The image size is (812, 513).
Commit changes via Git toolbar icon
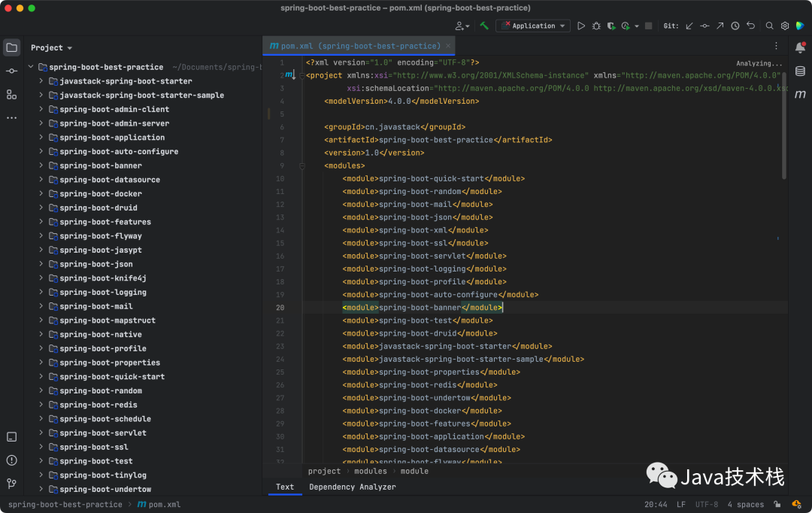[704, 26]
